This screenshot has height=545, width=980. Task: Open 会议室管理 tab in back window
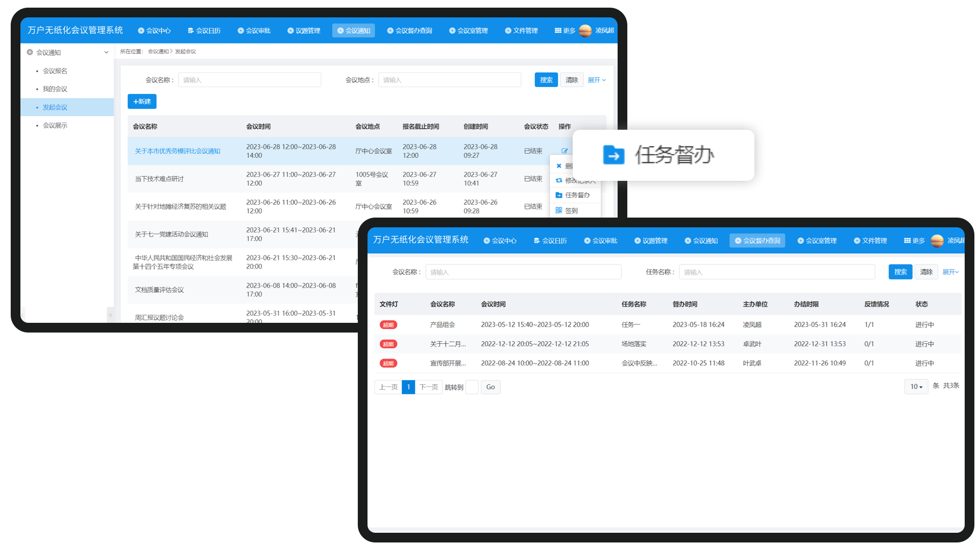point(469,31)
